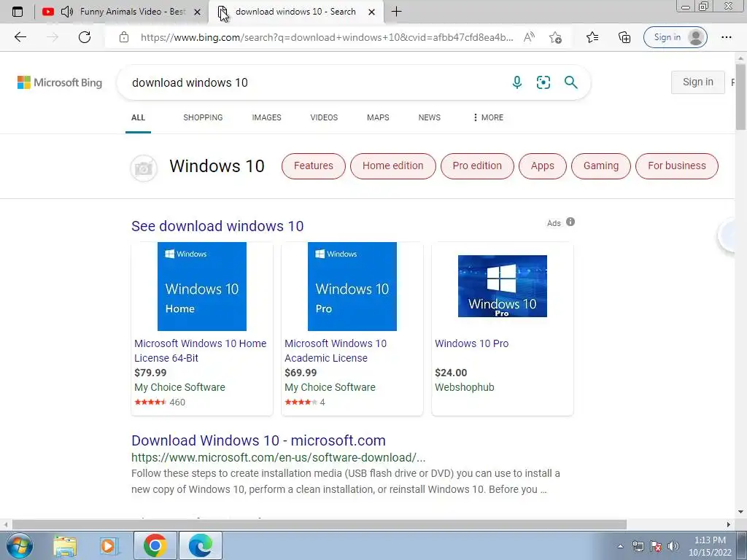Open the Favorites list icon
747x560 pixels.
click(x=592, y=37)
